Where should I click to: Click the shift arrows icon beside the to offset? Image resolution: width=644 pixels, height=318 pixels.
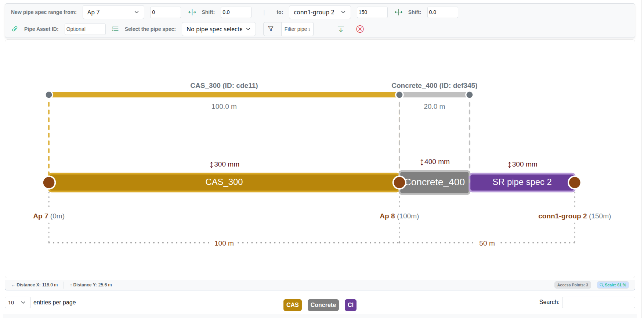point(398,12)
